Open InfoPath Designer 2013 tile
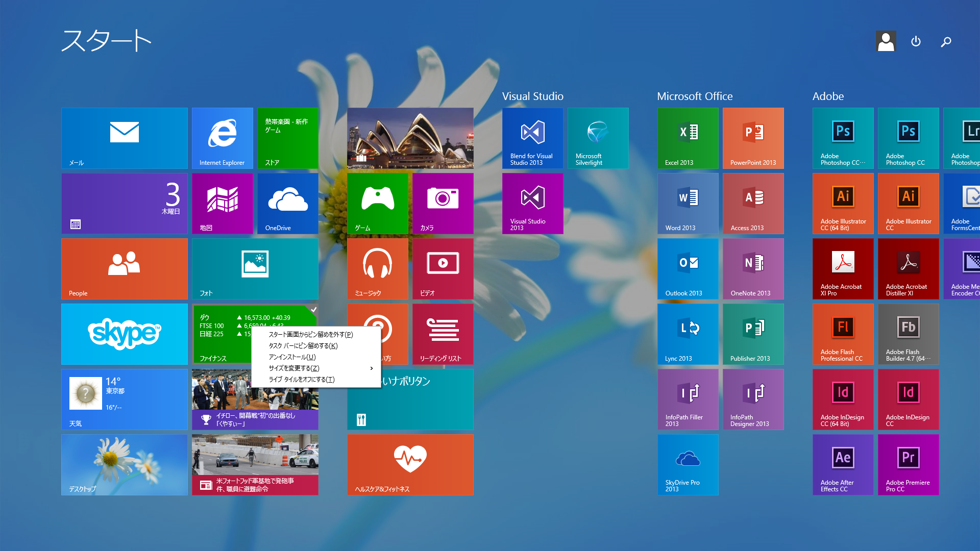Screen dimensions: 980x551 click(753, 399)
